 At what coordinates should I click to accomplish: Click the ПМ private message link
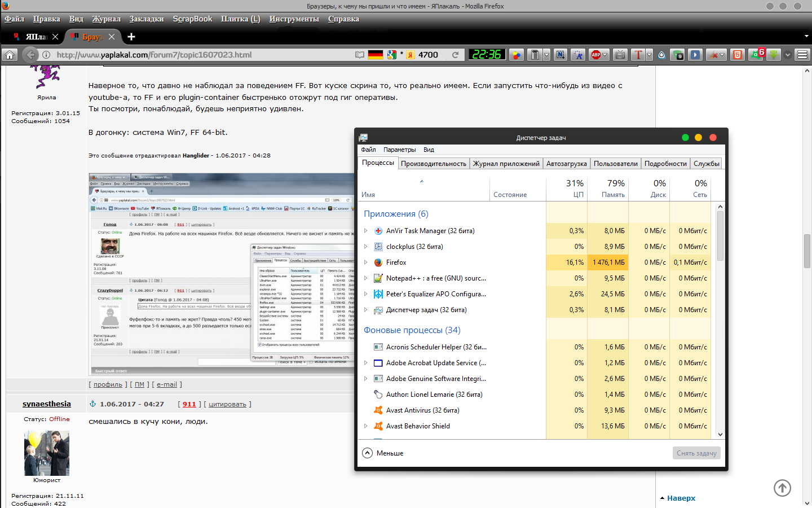click(x=139, y=384)
